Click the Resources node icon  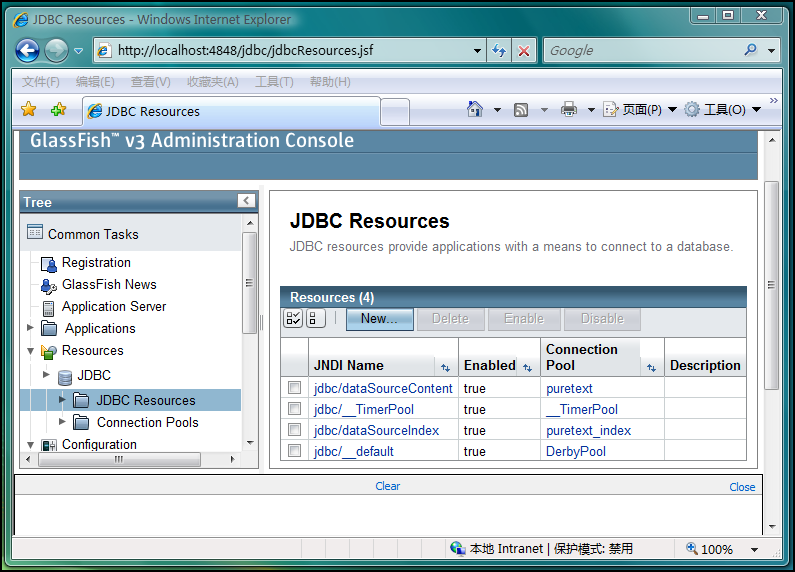pos(49,351)
